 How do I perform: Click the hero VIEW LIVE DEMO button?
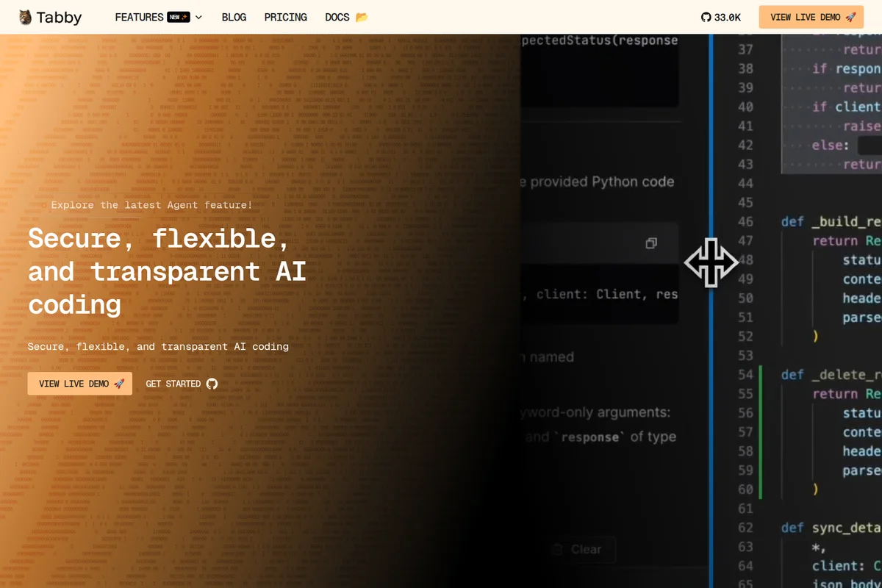79,383
